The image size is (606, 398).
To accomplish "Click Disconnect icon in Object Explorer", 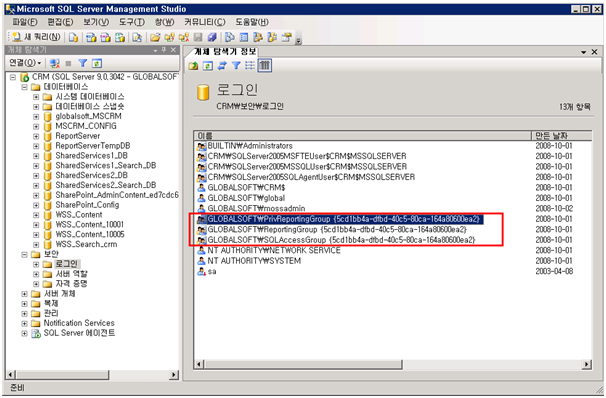I will (x=54, y=63).
